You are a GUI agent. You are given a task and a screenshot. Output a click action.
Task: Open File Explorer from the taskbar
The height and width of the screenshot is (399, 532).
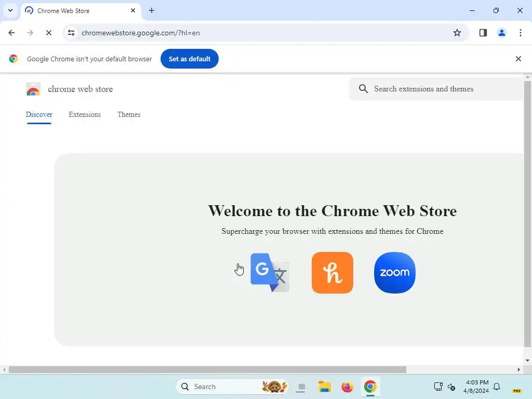click(x=324, y=387)
